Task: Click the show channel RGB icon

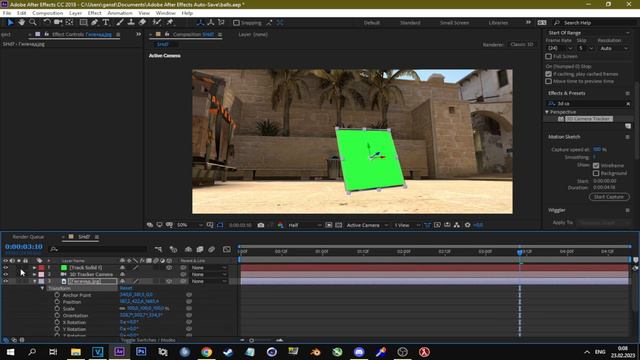Action: pyautogui.click(x=280, y=225)
